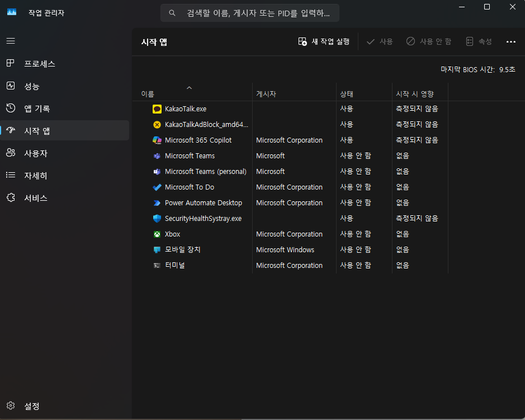
Task: Select the 시작 앱 speedometer icon in sidebar
Action: pos(11,130)
